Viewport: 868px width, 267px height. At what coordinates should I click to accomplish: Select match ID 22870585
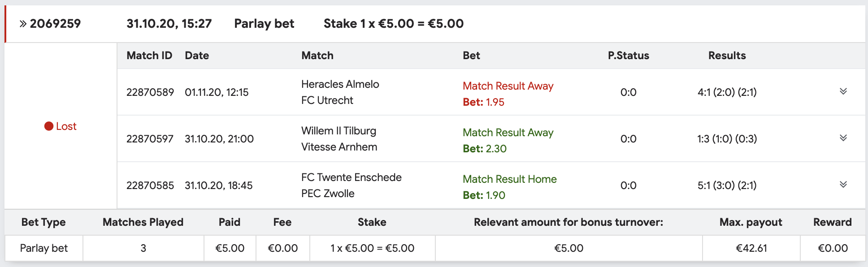150,185
